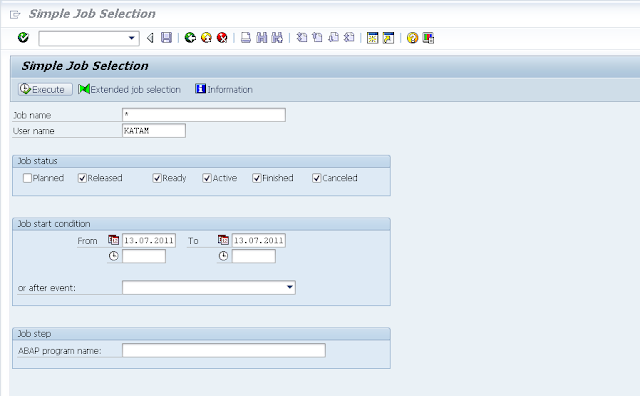Viewport: 640px width, 396px height.
Task: Click the Create New Session icon
Action: coord(372,38)
